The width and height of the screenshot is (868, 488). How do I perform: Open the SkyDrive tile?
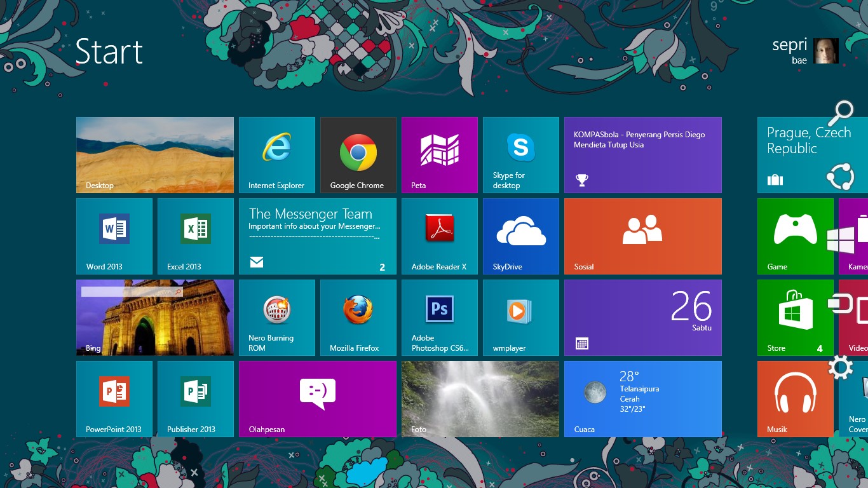[x=520, y=236]
